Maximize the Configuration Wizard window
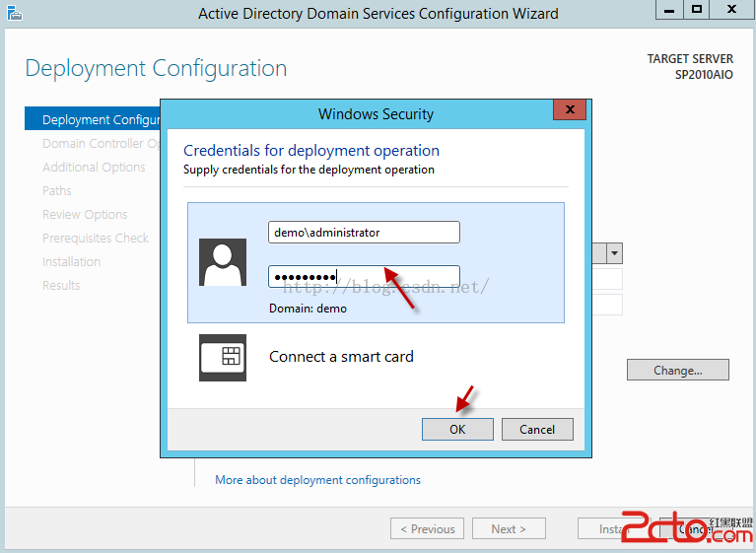756x553 pixels. tap(697, 10)
